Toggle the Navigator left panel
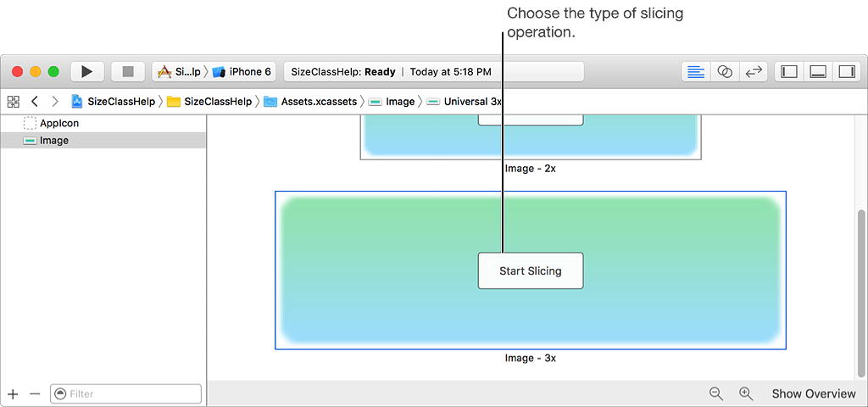Screen dimensions: 868x407 point(789,71)
